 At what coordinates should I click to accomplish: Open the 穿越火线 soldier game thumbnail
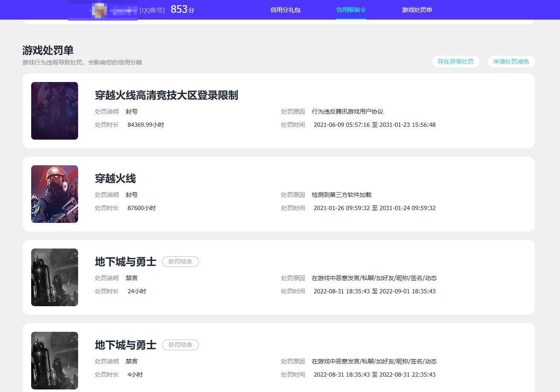[x=55, y=194]
